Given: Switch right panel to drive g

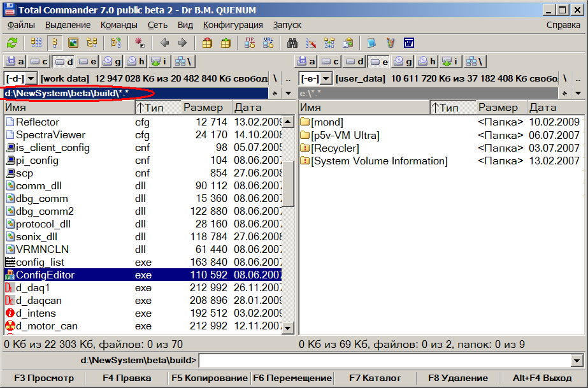Looking at the screenshot, I should tap(403, 61).
